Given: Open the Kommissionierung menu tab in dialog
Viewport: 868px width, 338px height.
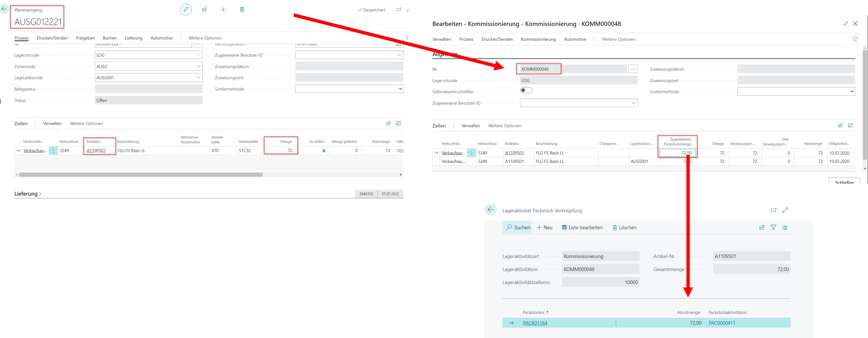Looking at the screenshot, I should click(538, 39).
